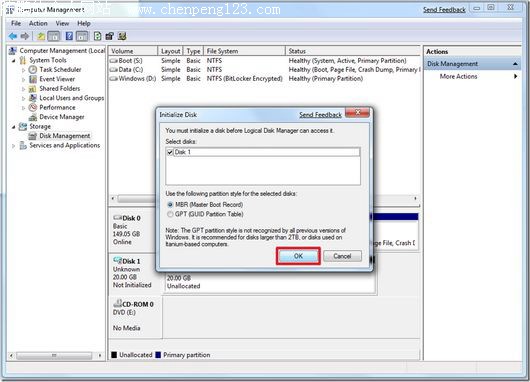Select the Local Users and Groups icon
530x382 pixels.
(33, 98)
